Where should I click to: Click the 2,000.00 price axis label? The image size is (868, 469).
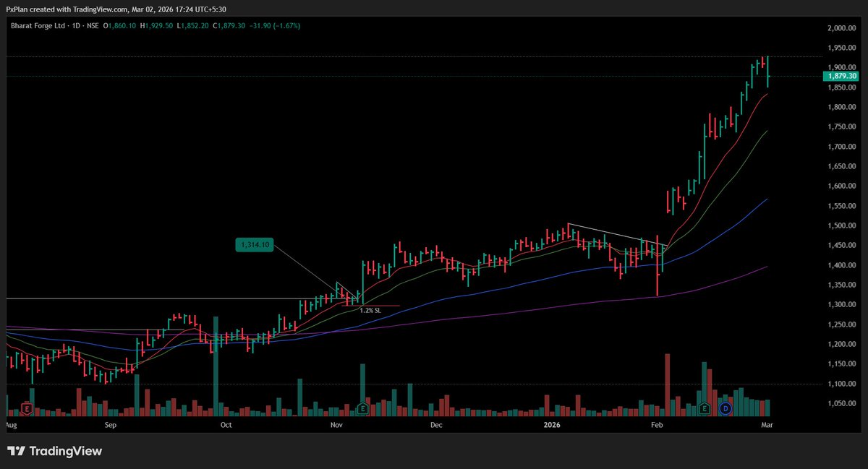pyautogui.click(x=842, y=28)
